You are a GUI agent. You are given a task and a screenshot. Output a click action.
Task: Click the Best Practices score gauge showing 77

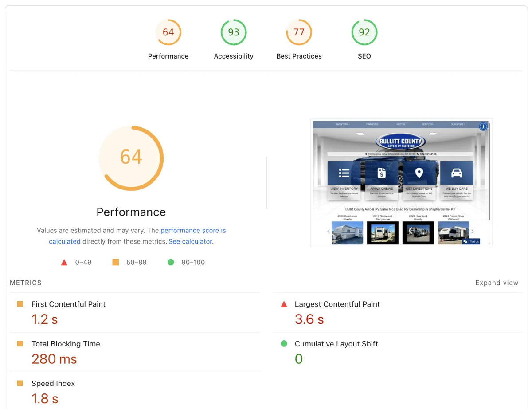tap(299, 32)
